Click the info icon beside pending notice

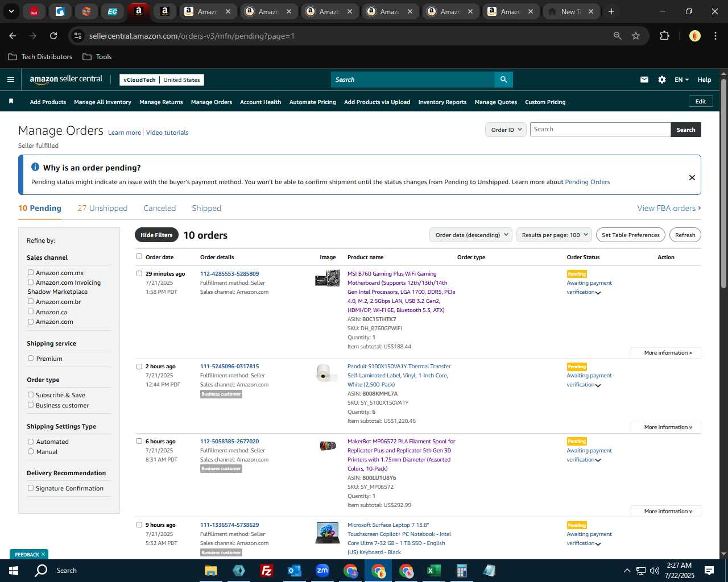coord(35,167)
